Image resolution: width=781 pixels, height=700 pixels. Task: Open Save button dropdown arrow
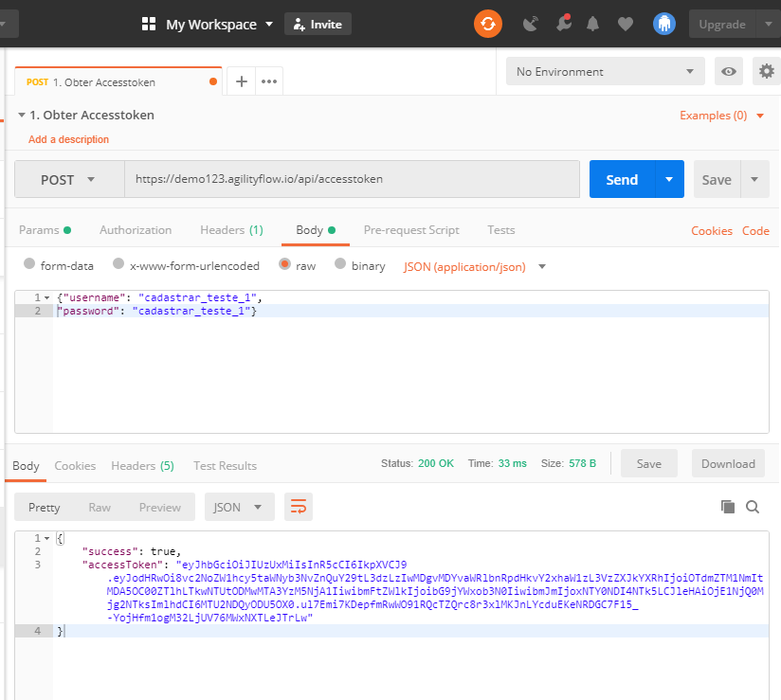point(754,179)
